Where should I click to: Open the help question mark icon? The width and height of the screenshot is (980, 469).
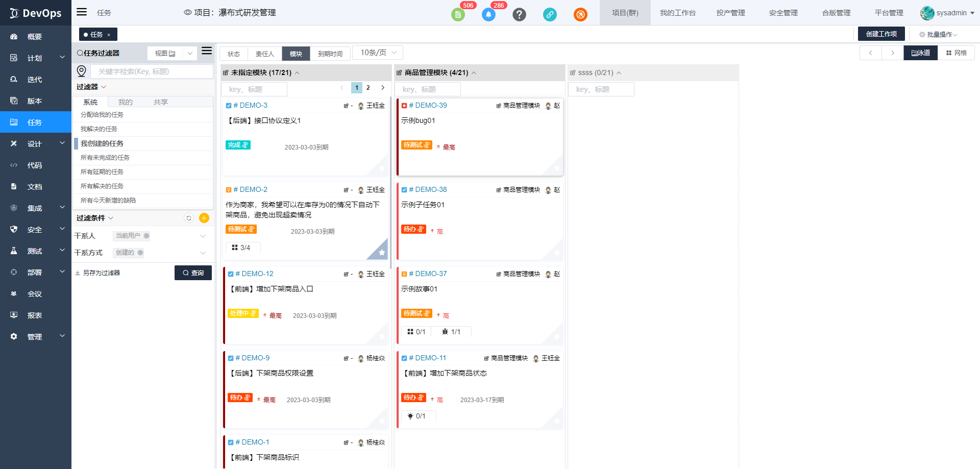pos(519,14)
